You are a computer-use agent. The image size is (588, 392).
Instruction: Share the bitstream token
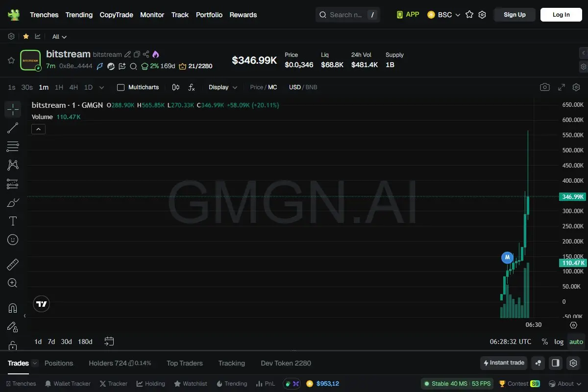coord(146,54)
